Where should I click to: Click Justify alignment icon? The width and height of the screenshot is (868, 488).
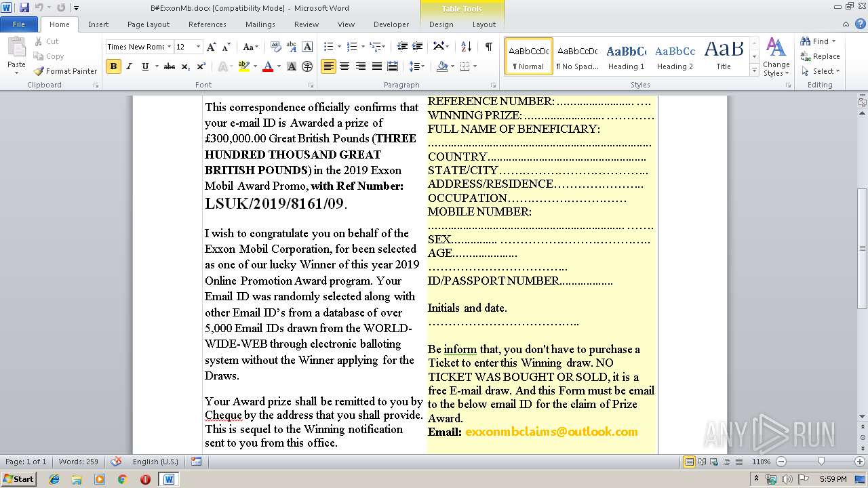coord(376,66)
